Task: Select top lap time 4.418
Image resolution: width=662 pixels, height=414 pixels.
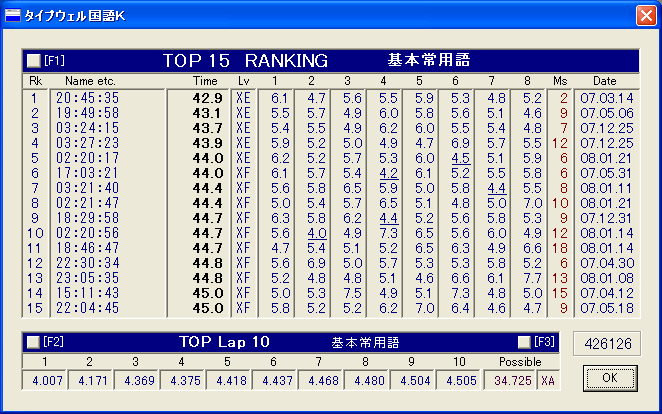Action: 228,381
